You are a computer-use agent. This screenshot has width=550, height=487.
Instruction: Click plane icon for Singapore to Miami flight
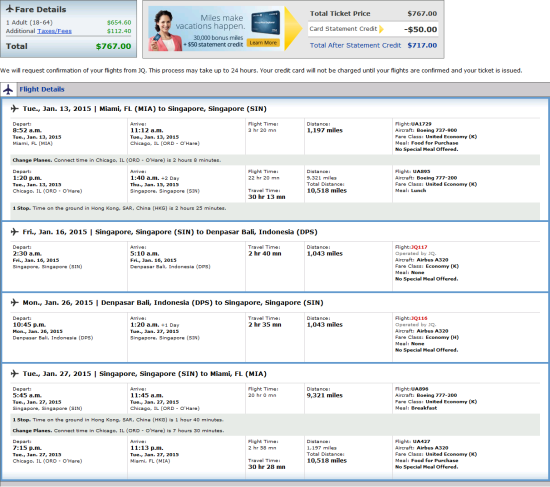click(x=15, y=374)
